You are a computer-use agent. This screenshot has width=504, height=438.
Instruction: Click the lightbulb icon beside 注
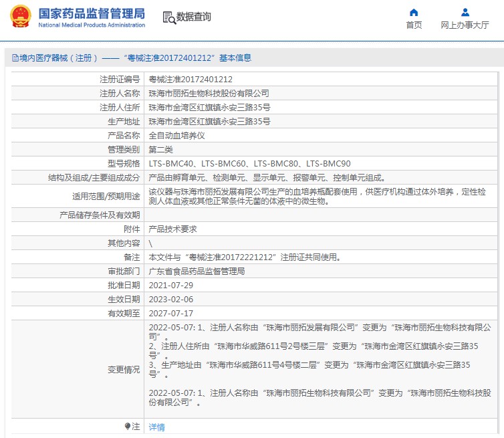coord(127,427)
